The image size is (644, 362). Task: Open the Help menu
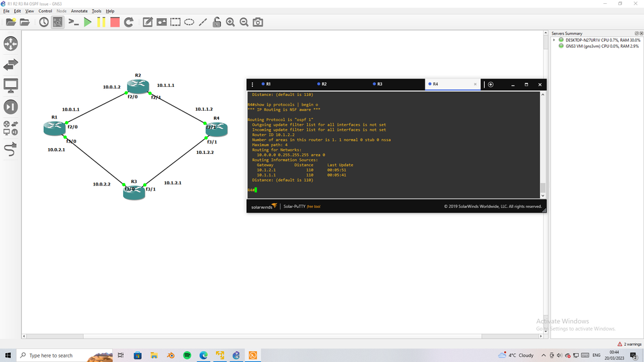(110, 11)
